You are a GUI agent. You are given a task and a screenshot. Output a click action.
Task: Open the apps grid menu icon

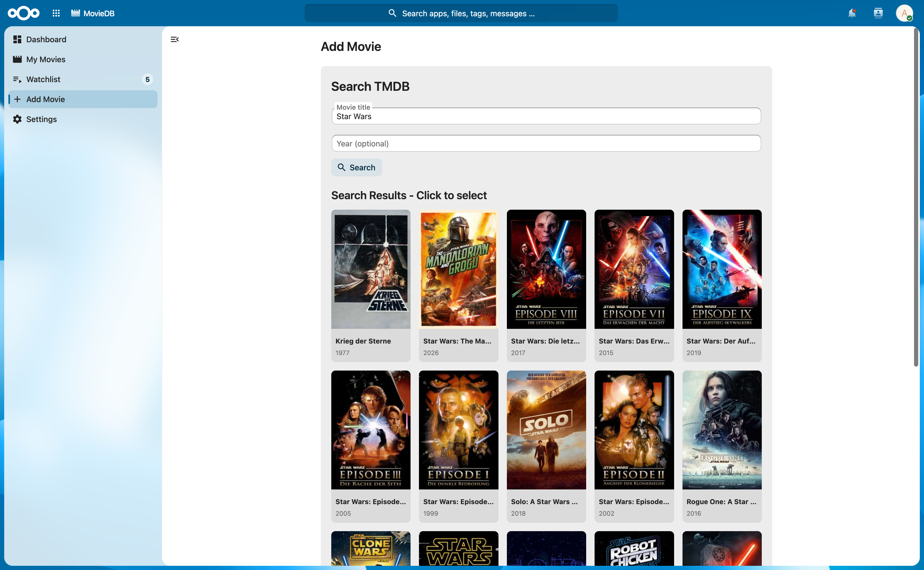click(56, 13)
